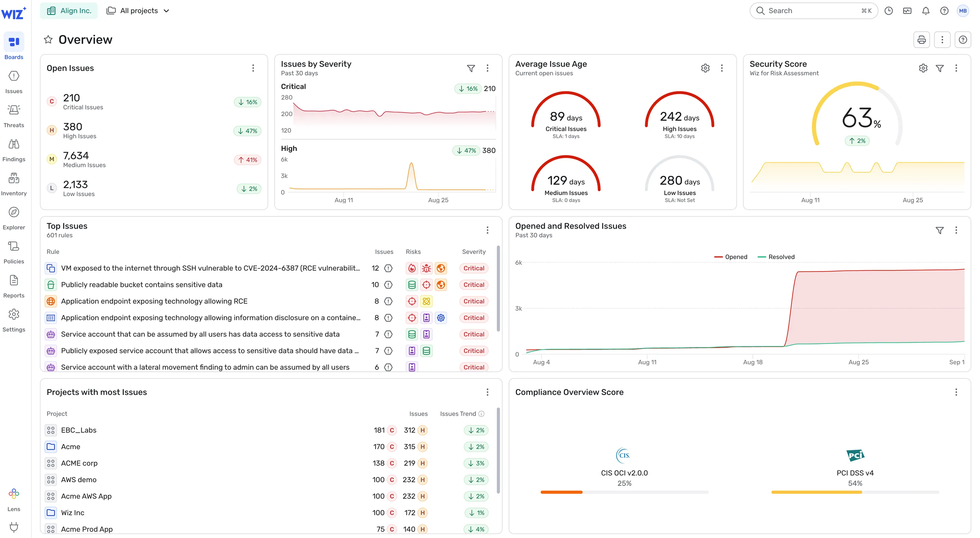This screenshot has width=980, height=538.
Task: Open the EBC_Labs project row
Action: [x=79, y=430]
